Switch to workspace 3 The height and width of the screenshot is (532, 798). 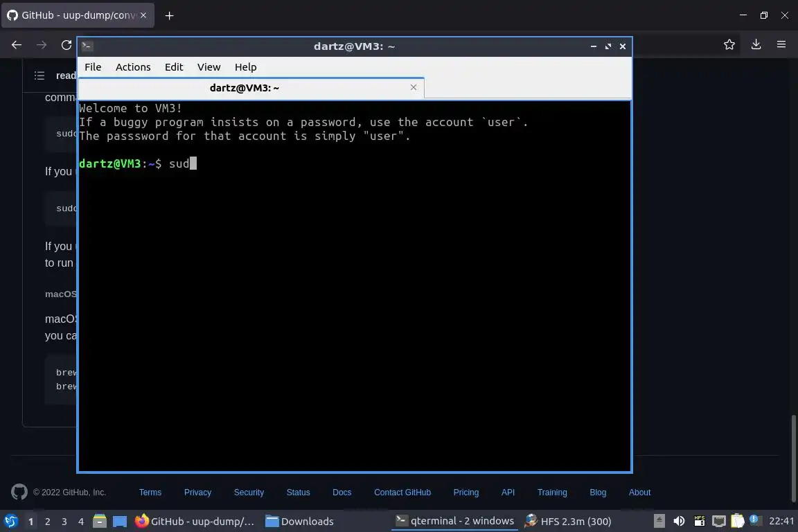(64, 522)
